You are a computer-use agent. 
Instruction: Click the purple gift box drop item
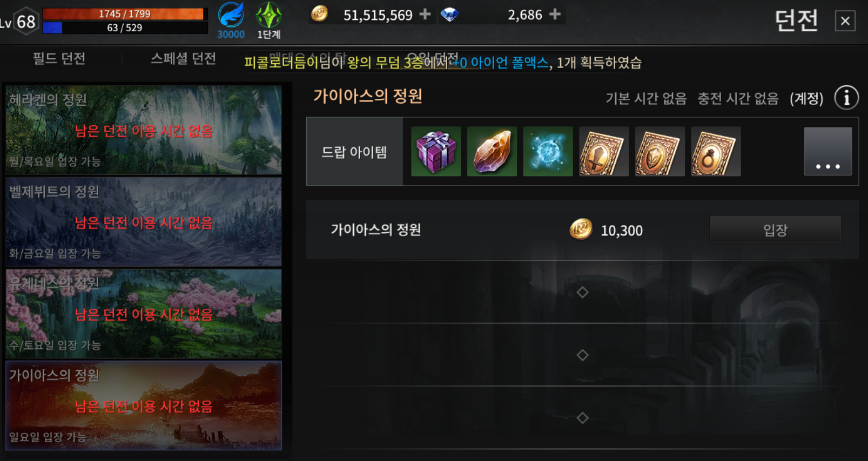436,152
